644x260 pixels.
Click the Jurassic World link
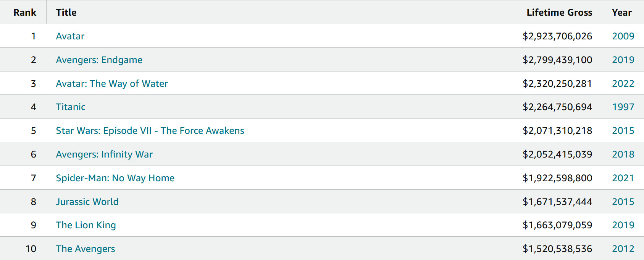(x=87, y=202)
